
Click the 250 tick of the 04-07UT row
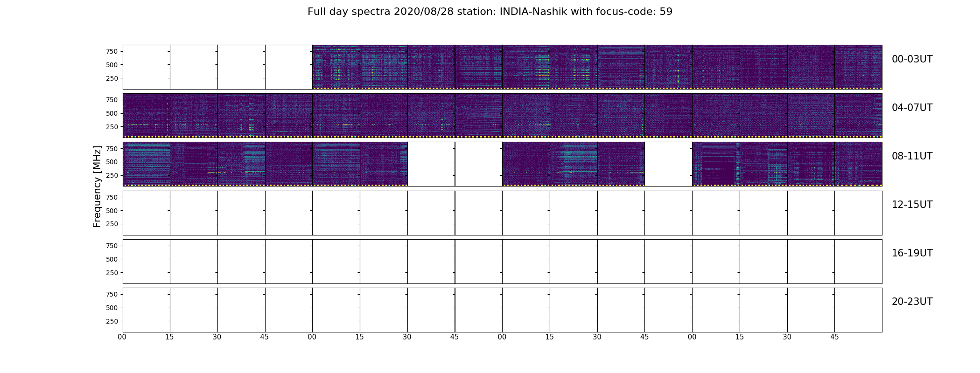pos(112,127)
